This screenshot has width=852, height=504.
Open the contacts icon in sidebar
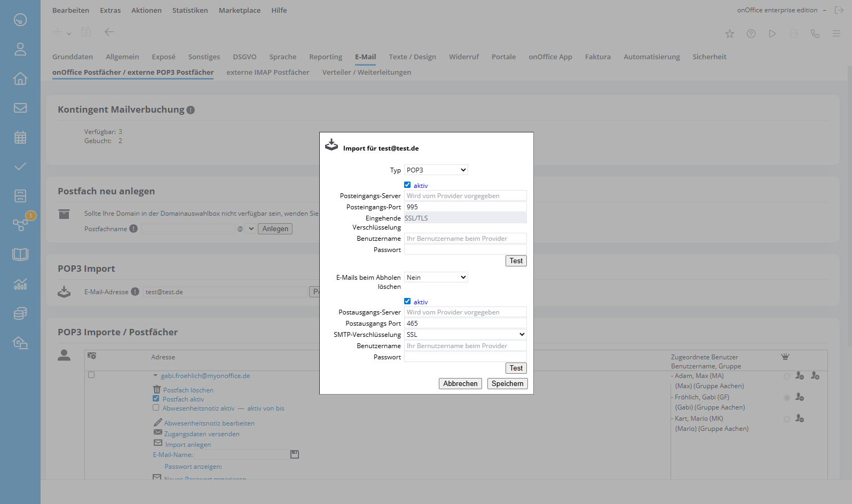(x=20, y=49)
